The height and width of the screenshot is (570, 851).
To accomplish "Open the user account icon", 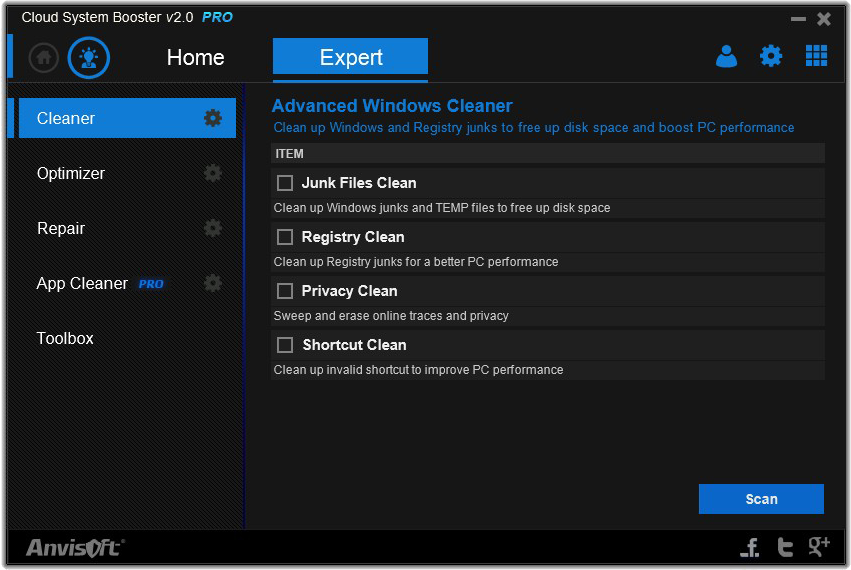I will (726, 57).
